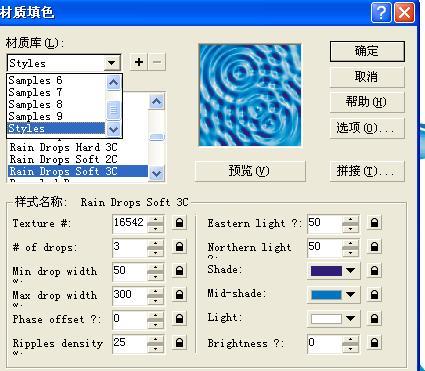Click the water ripple texture preview
The width and height of the screenshot is (425, 371).
(x=250, y=95)
